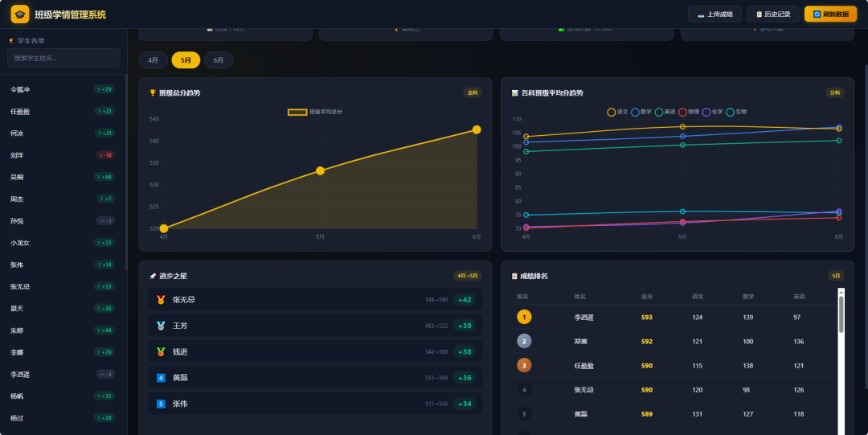Toggle the 生物 legend entry
The image size is (868, 435).
pyautogui.click(x=736, y=112)
